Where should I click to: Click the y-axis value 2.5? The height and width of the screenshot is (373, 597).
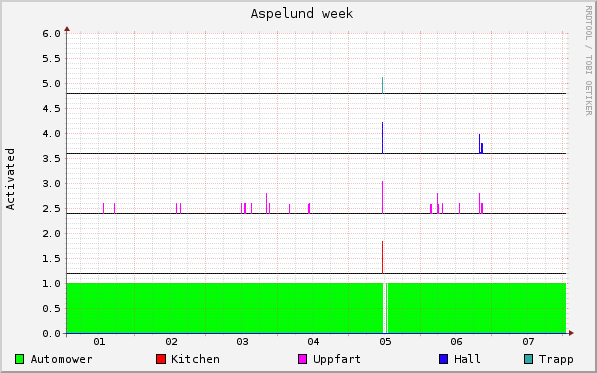52,209
